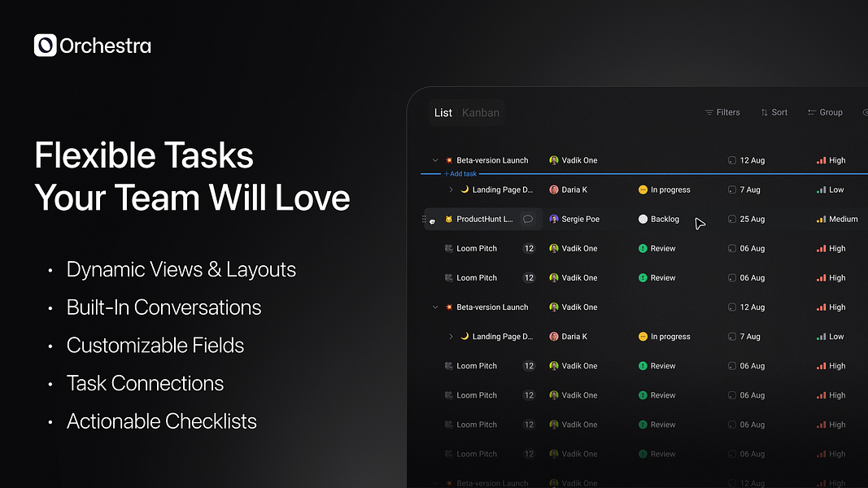Select the '25 Aug' due date text
The image size is (868, 488).
pyautogui.click(x=752, y=219)
